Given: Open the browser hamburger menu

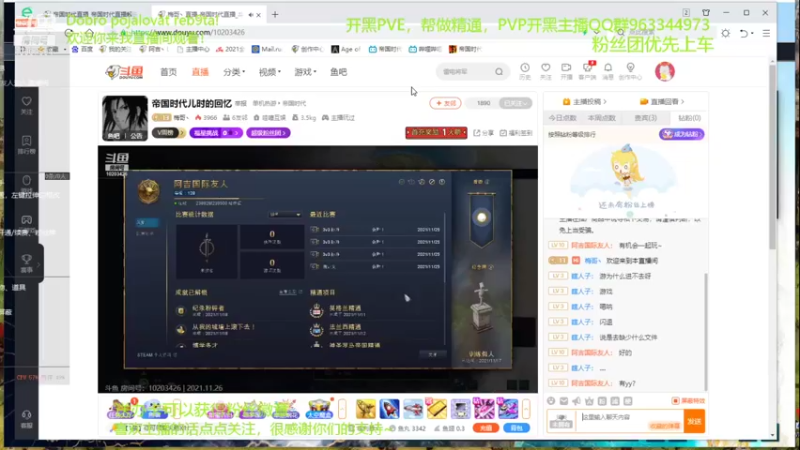Looking at the screenshot, I should [766, 33].
